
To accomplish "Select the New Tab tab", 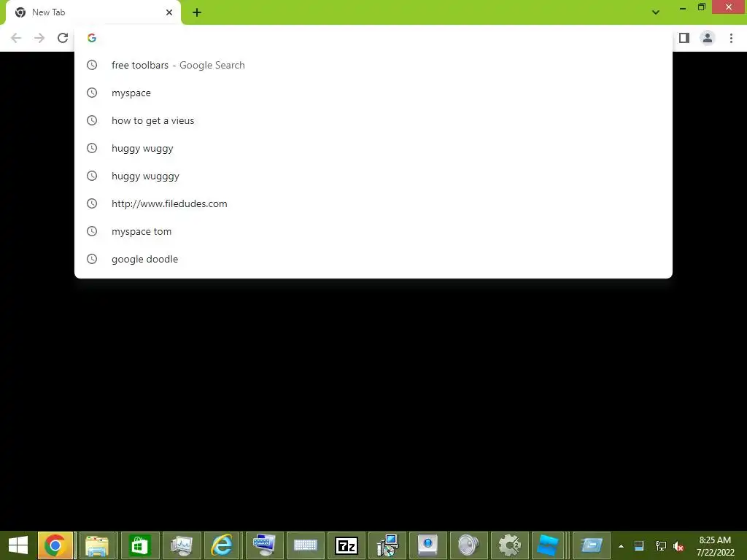I will tap(93, 13).
